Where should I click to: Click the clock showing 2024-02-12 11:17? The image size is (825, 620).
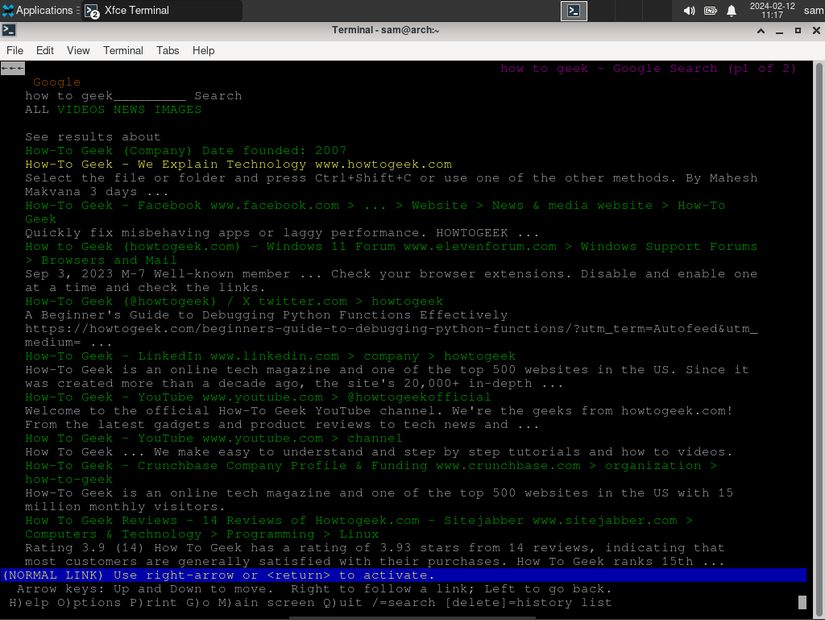[772, 11]
